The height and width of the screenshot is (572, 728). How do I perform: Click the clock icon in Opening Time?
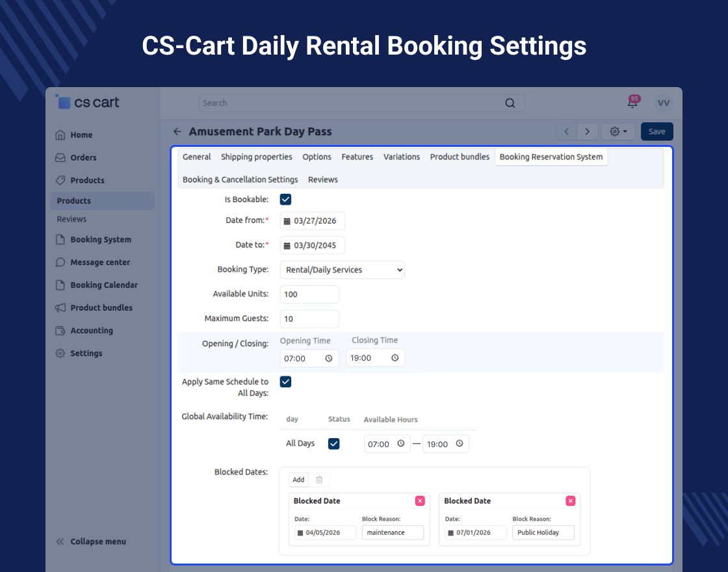(329, 358)
